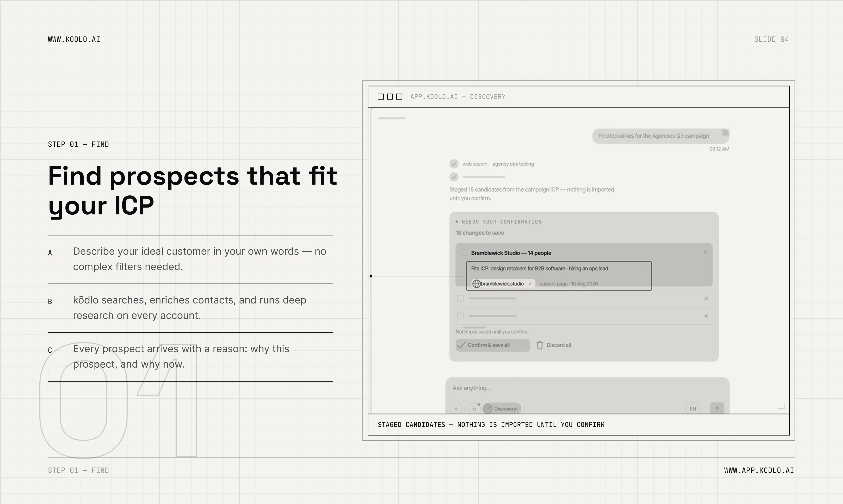Check the blank row above the 'Nothing is saved' note
The width and height of the screenshot is (843, 504).
(x=460, y=316)
